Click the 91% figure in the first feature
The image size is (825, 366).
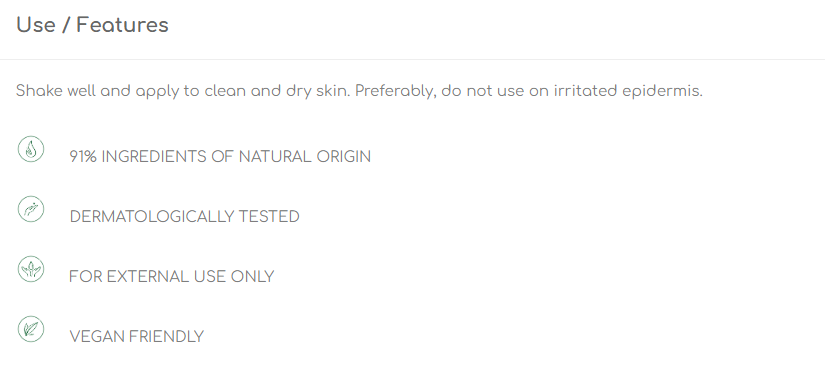(x=83, y=157)
